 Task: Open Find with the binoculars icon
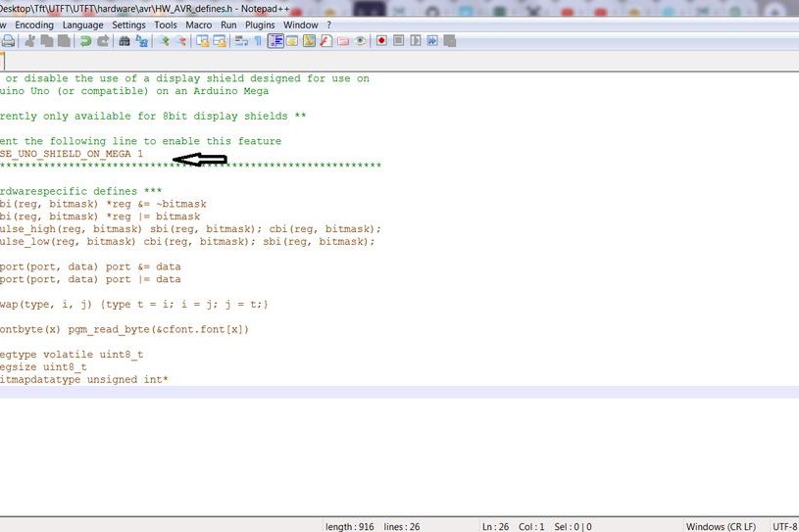coord(125,41)
